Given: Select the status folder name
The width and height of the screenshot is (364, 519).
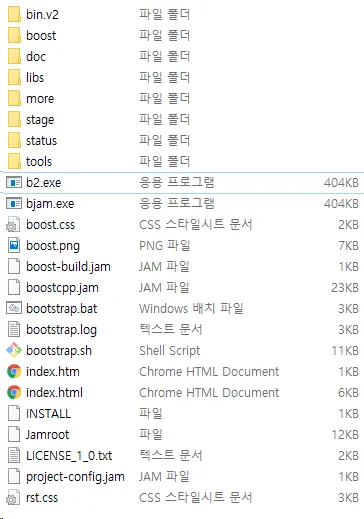Looking at the screenshot, I should tap(42, 141).
